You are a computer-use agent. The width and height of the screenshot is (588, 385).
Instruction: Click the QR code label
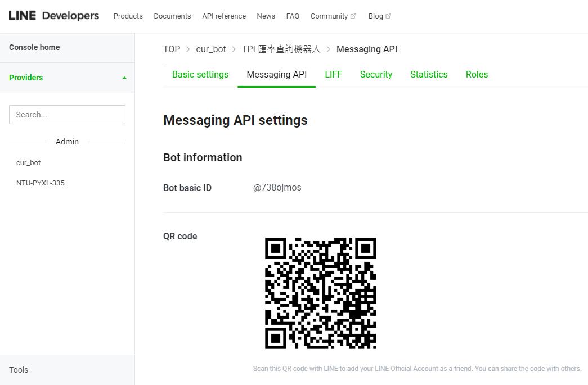[180, 236]
